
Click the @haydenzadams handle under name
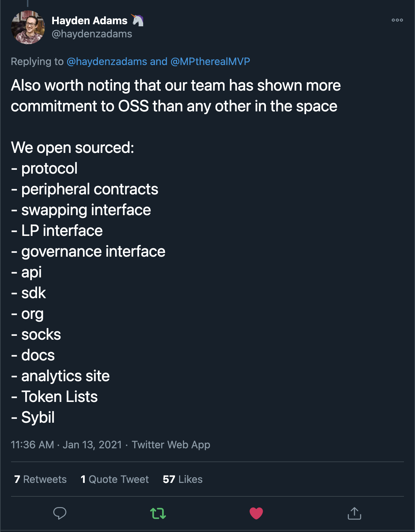(x=92, y=34)
